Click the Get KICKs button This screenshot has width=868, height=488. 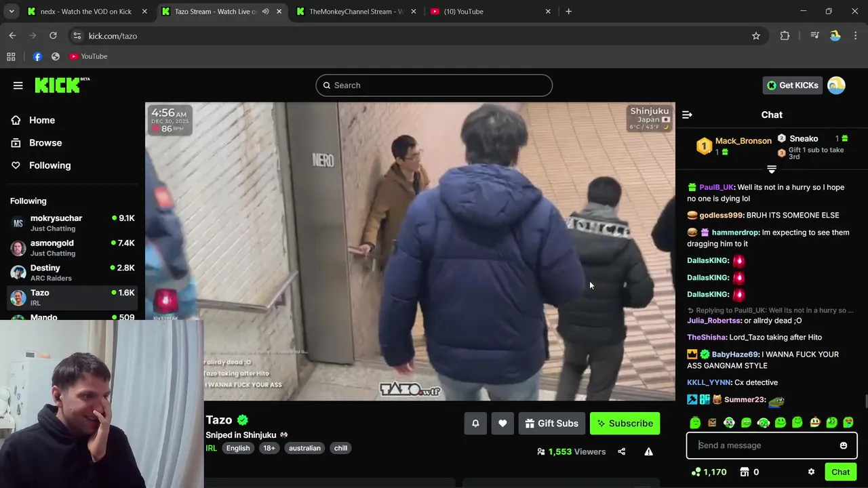[x=792, y=85]
